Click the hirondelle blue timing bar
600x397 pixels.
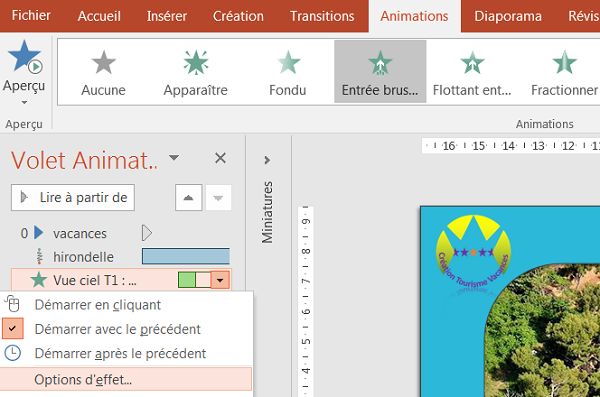(x=186, y=256)
